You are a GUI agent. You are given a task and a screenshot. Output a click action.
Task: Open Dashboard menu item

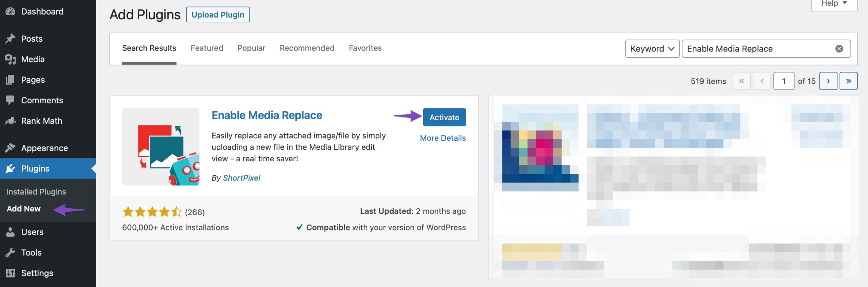(x=48, y=12)
